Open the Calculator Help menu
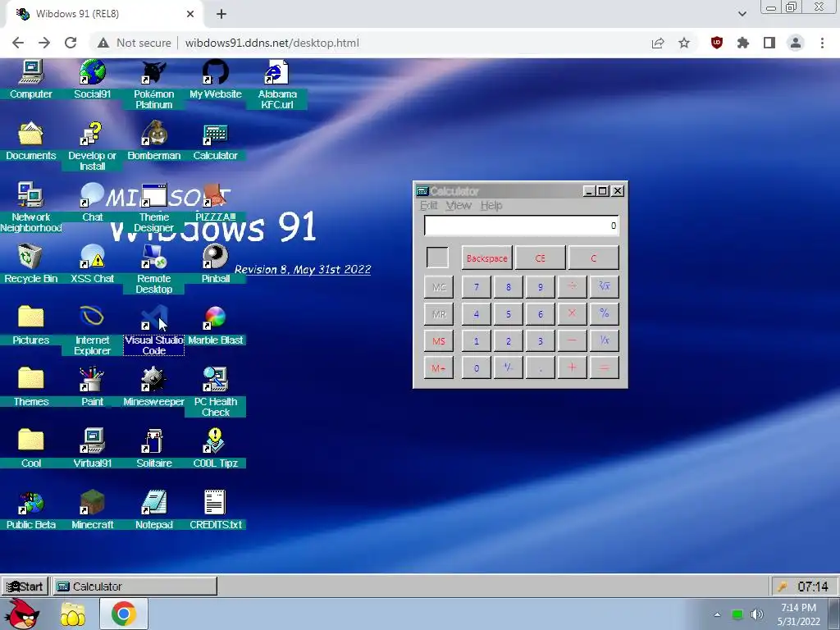840x630 pixels. coord(491,206)
